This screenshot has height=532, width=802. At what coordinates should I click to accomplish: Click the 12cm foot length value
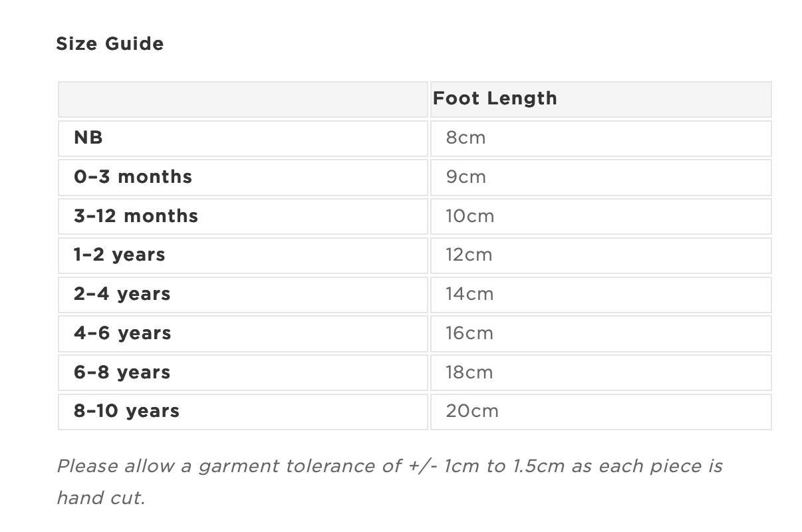coord(469,255)
